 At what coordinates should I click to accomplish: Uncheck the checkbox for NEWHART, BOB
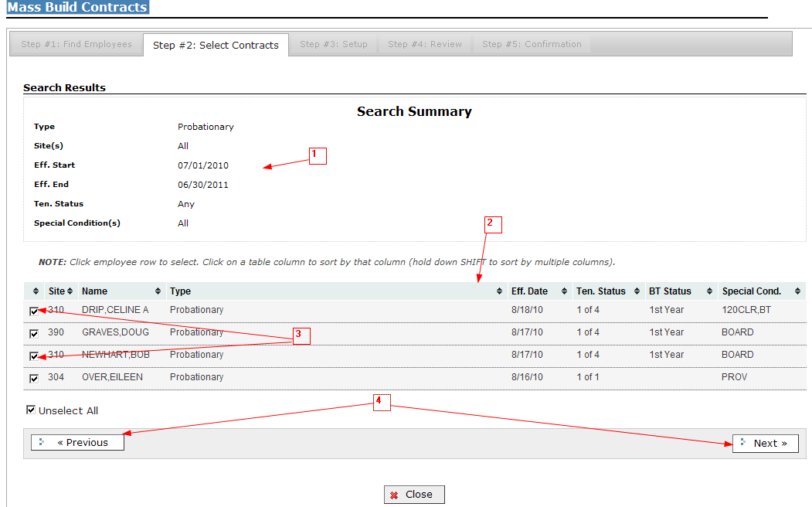[x=34, y=356]
